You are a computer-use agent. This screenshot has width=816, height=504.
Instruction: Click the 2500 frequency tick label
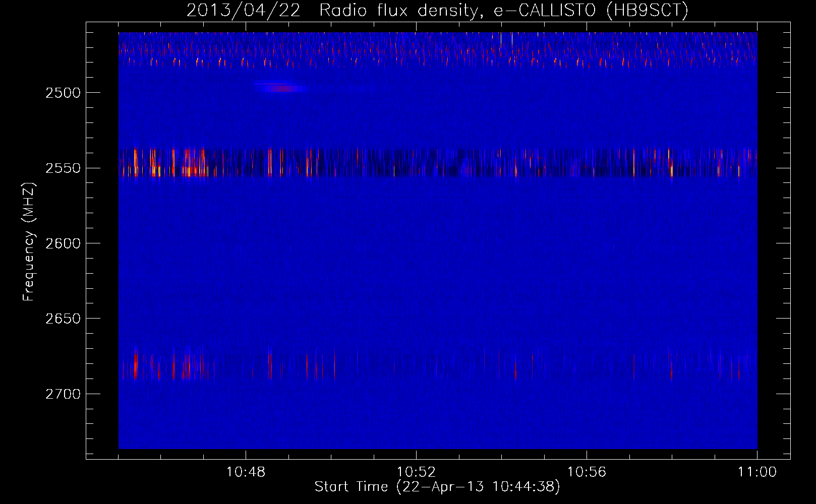pyautogui.click(x=63, y=93)
